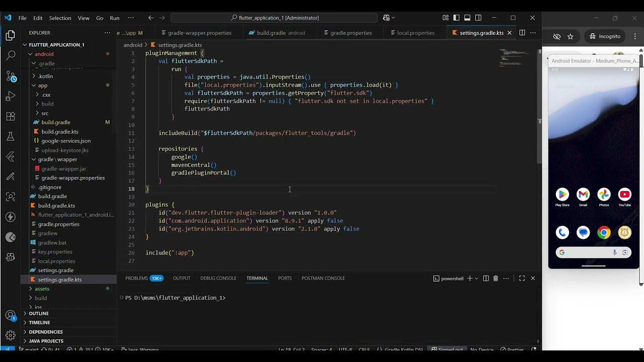Open Chrome app in the emulator
Viewport: 644px width, 362px height.
604,232
